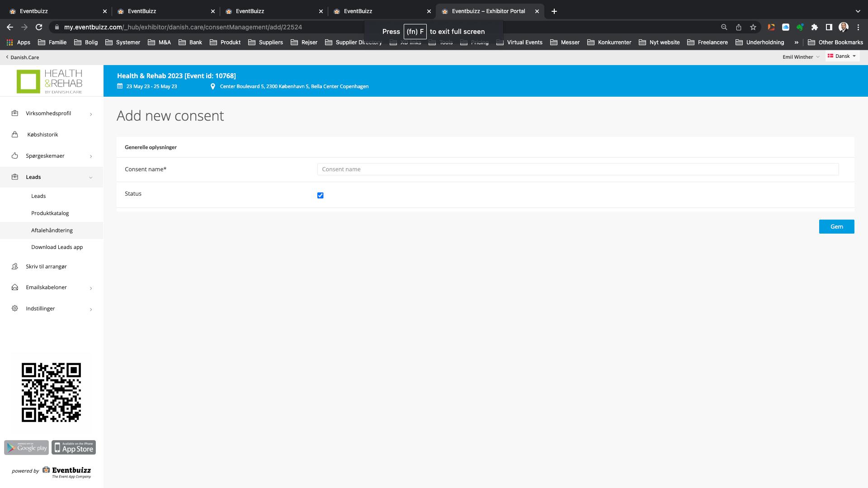Click the Købshistorik shopping bag icon
Screen dimensions: 868x488
click(15, 135)
